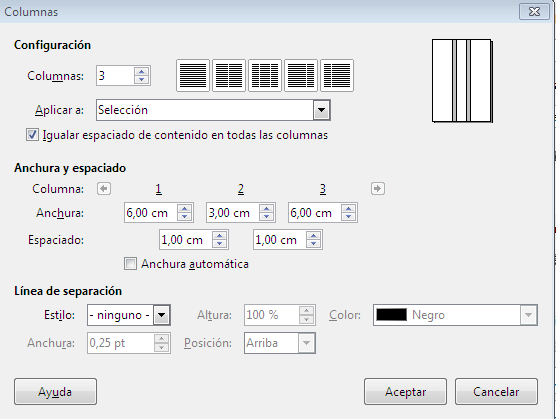Increase column 3 Anchura value

point(348,209)
